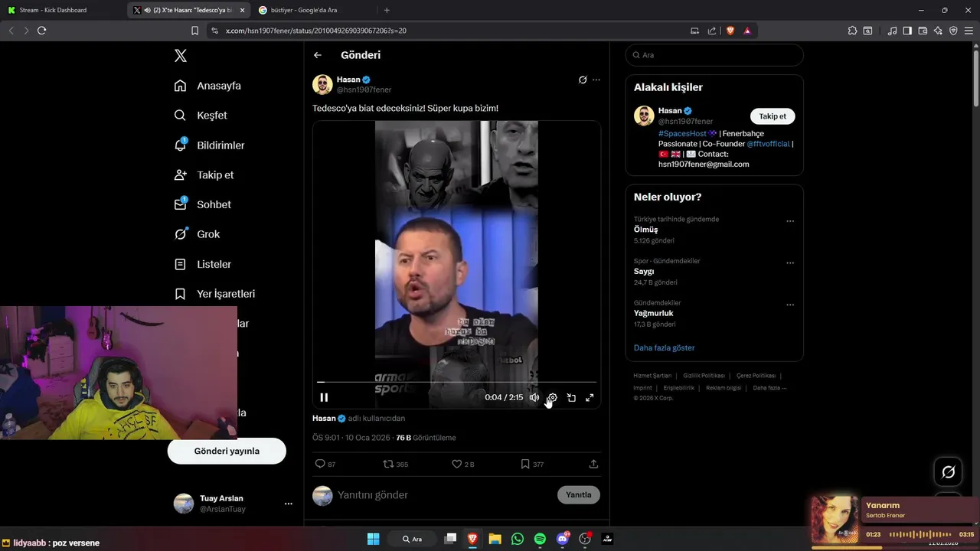Open a new browser tab

pos(387,10)
